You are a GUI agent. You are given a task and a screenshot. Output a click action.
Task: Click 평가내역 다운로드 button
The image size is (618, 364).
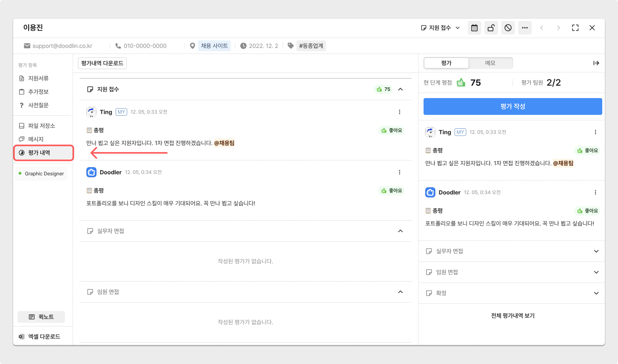[102, 63]
